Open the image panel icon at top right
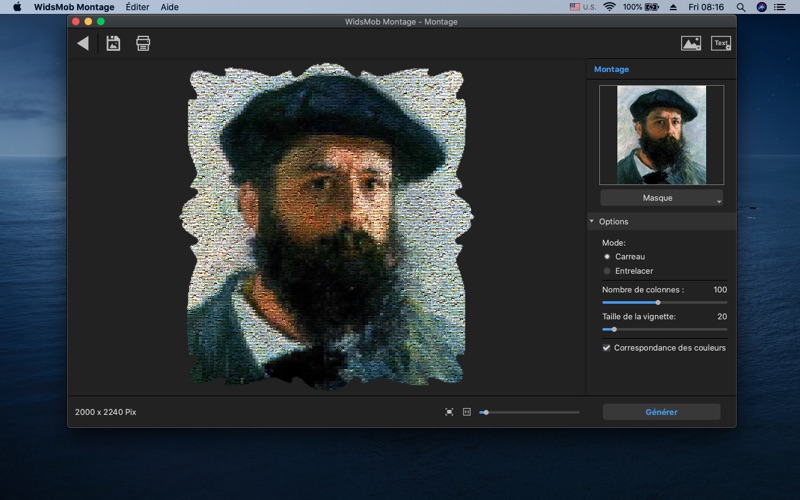 click(691, 43)
